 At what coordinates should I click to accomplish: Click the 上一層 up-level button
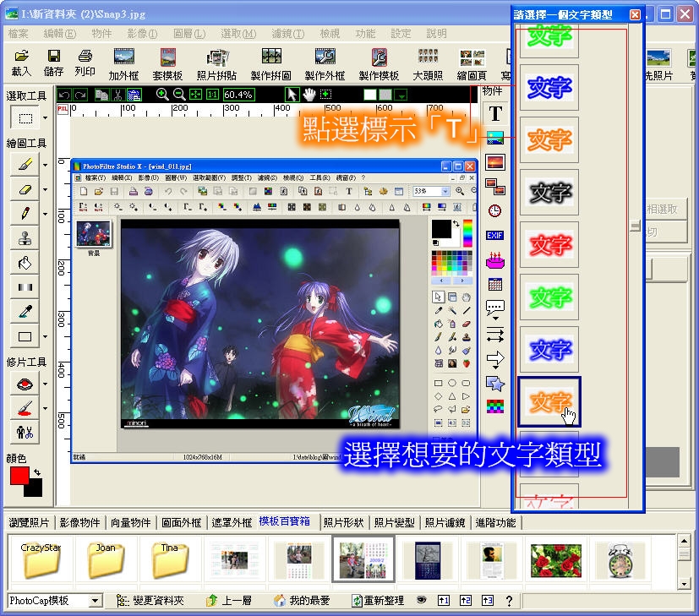(229, 601)
